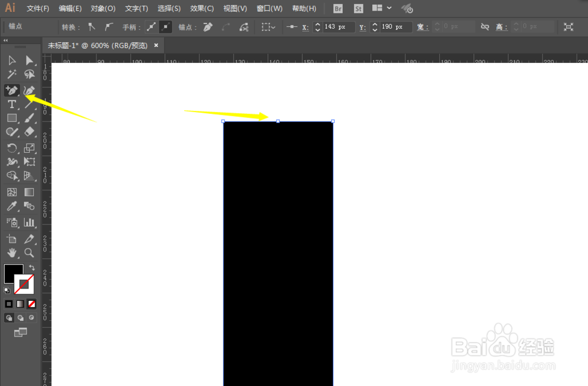588x386 pixels.
Task: Click the X coordinate field
Action: [x=339, y=26]
